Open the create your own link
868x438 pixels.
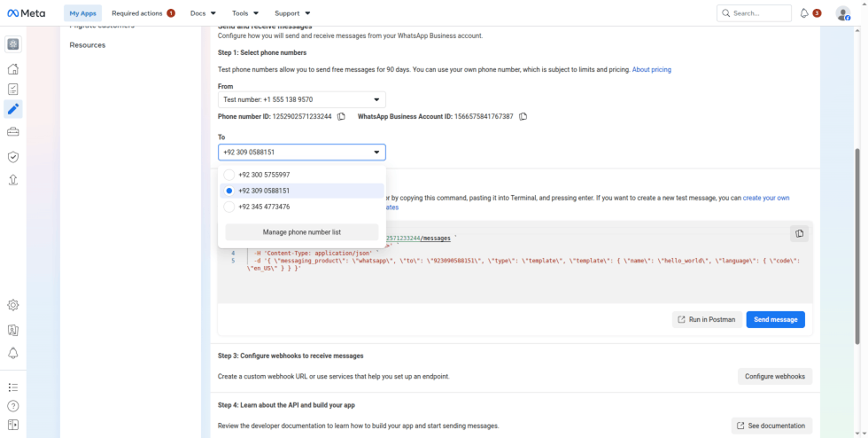(x=766, y=198)
